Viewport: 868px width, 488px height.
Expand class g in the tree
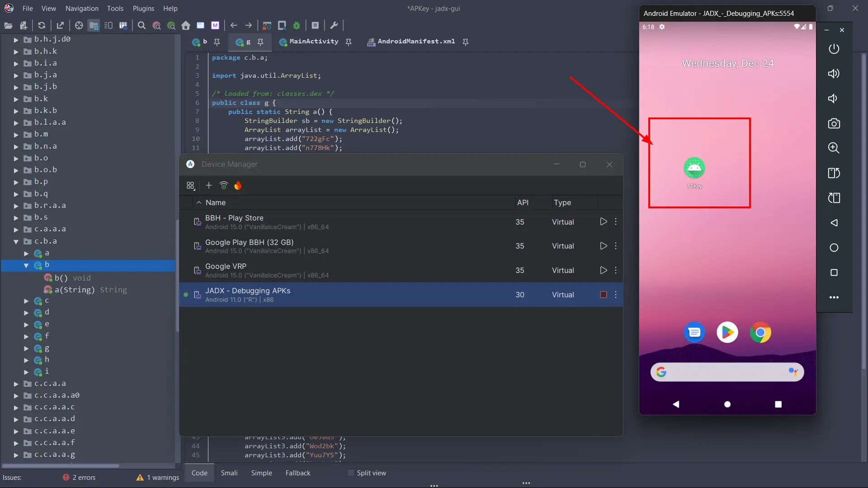(26, 348)
